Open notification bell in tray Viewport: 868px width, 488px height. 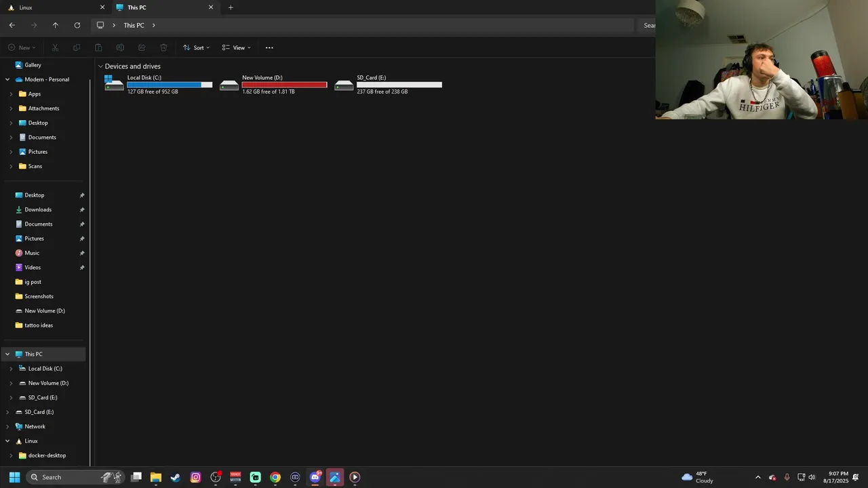tap(856, 477)
